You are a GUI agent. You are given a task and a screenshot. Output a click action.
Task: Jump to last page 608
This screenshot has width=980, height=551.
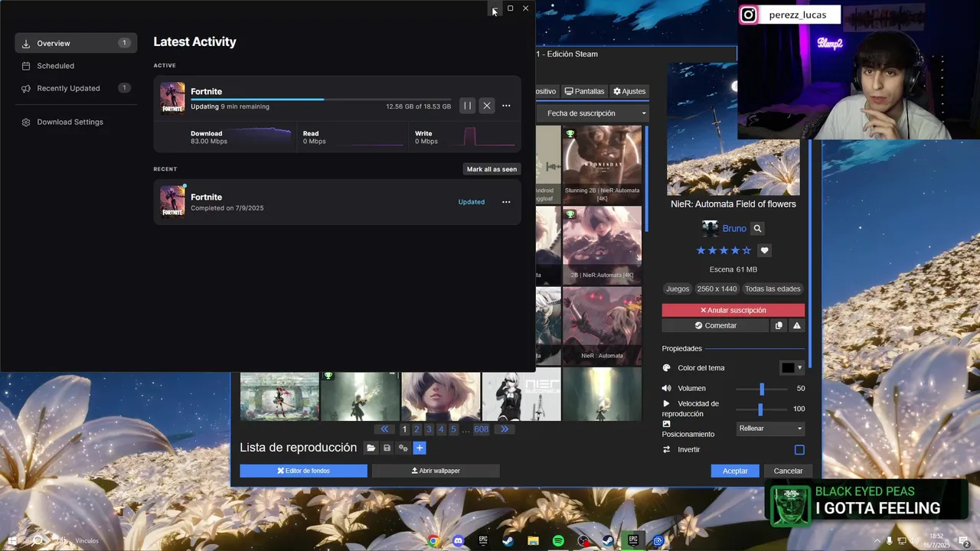(481, 429)
